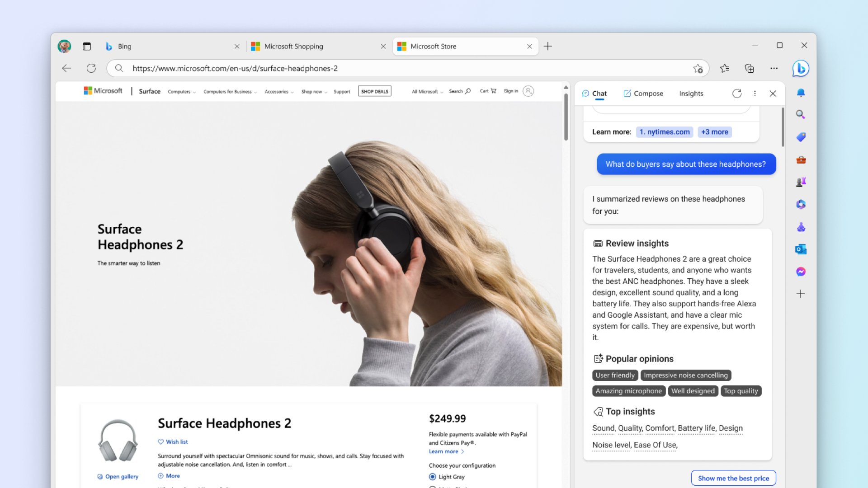Open notifications bell in the right sidebar
Image resolution: width=868 pixels, height=488 pixels.
pyautogui.click(x=801, y=93)
